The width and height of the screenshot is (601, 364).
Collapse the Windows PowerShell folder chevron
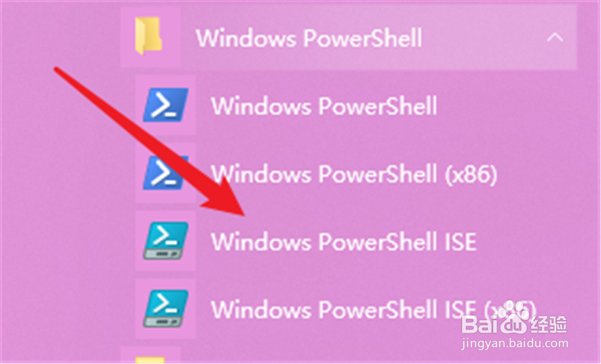click(555, 38)
